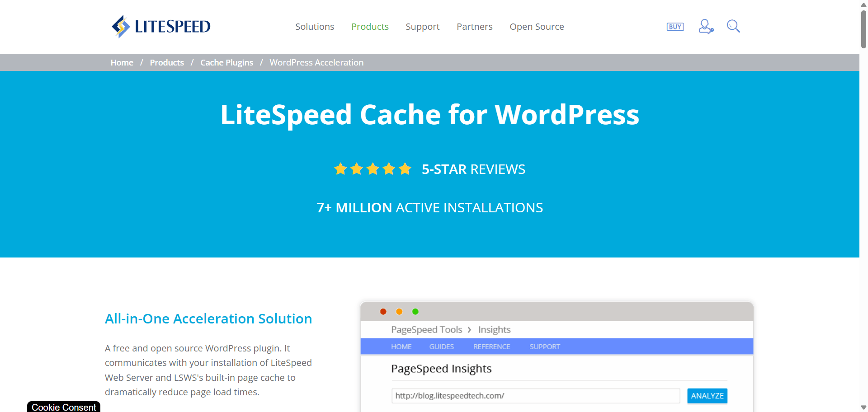Click the LiteSpeed Cache for WordPress heading
Viewport: 868px width, 412px height.
(429, 114)
